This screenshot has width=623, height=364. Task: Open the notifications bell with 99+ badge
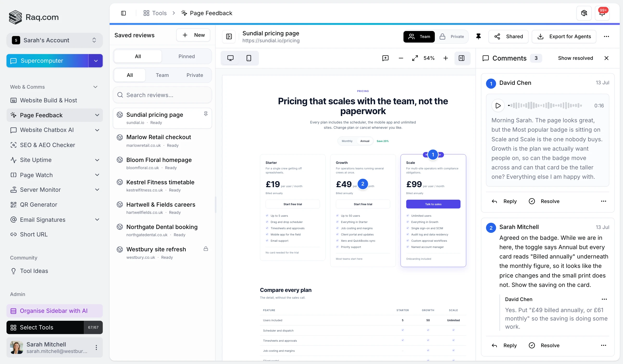click(x=602, y=13)
